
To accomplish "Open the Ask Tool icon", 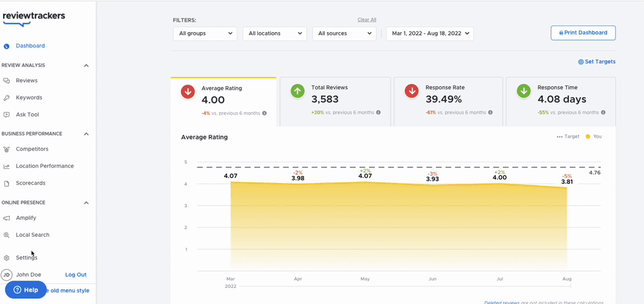I will click(x=7, y=115).
